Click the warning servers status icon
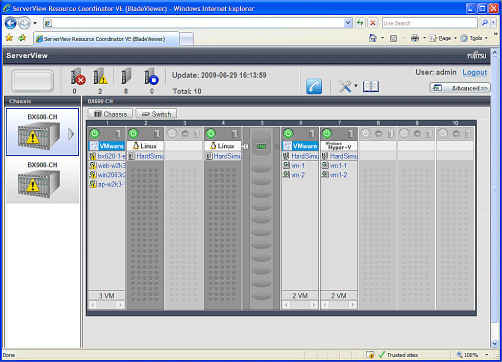Viewport: 502px width, 362px height. pyautogui.click(x=101, y=76)
